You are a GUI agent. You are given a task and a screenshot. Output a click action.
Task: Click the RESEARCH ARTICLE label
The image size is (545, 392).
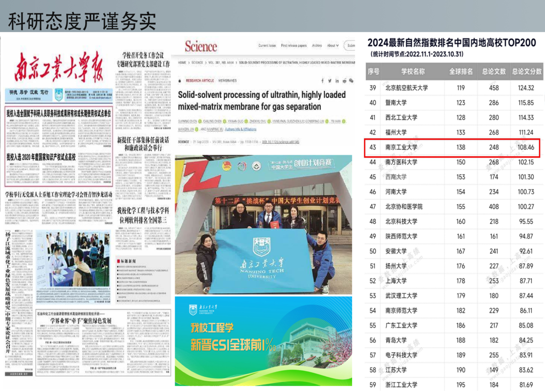200,81
